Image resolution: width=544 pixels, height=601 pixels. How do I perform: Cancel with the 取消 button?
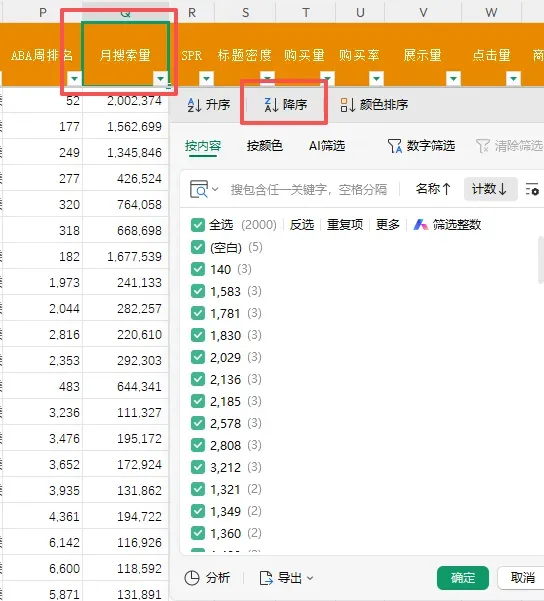(x=522, y=578)
